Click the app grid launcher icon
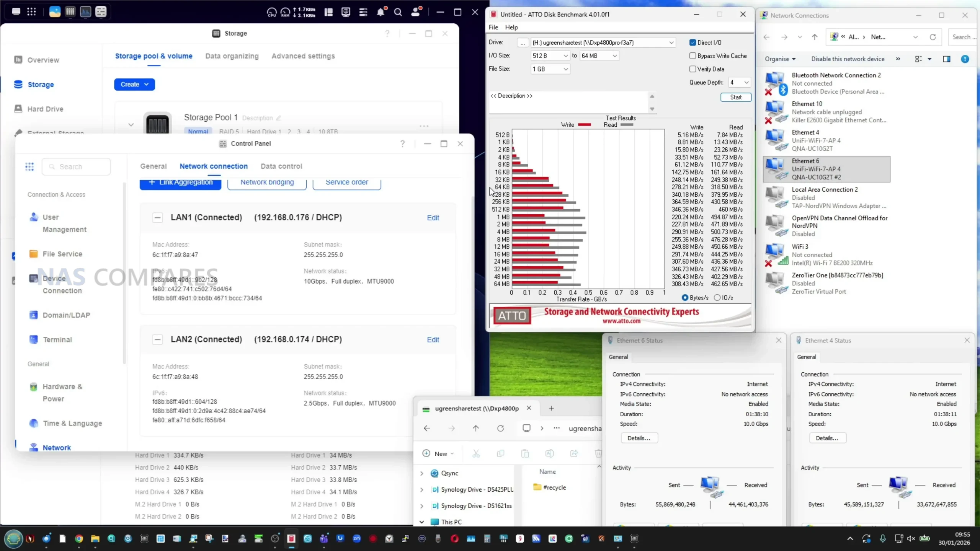The image size is (980, 551). pyautogui.click(x=31, y=11)
